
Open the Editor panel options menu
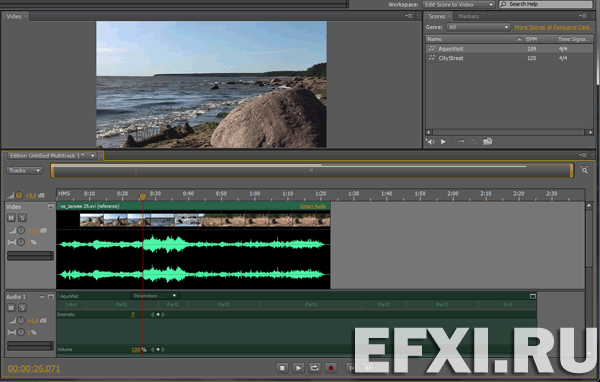pyautogui.click(x=583, y=155)
